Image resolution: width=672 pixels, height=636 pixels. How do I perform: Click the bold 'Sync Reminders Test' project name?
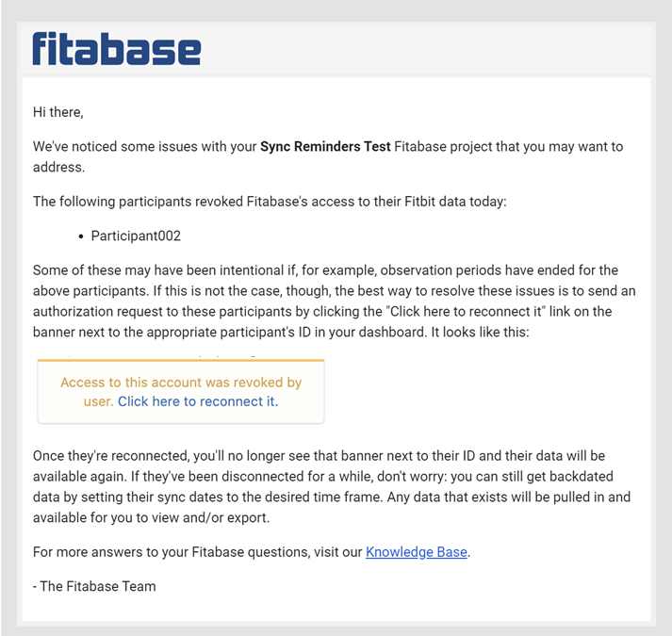click(325, 147)
